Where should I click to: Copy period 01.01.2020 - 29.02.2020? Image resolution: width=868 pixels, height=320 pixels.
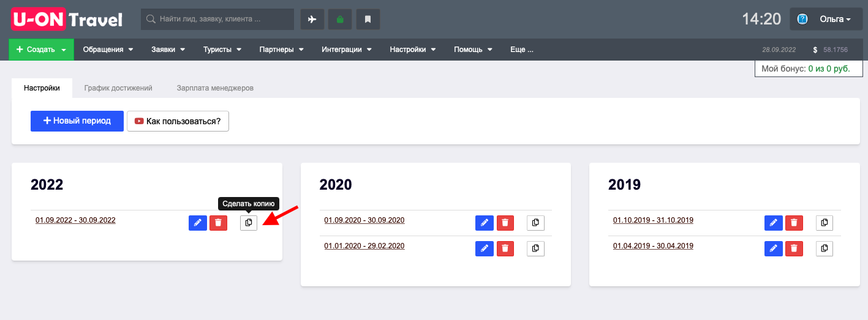(535, 248)
